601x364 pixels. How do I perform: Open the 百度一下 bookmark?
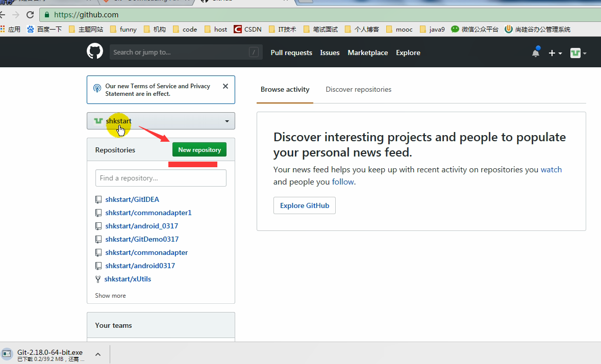point(44,29)
